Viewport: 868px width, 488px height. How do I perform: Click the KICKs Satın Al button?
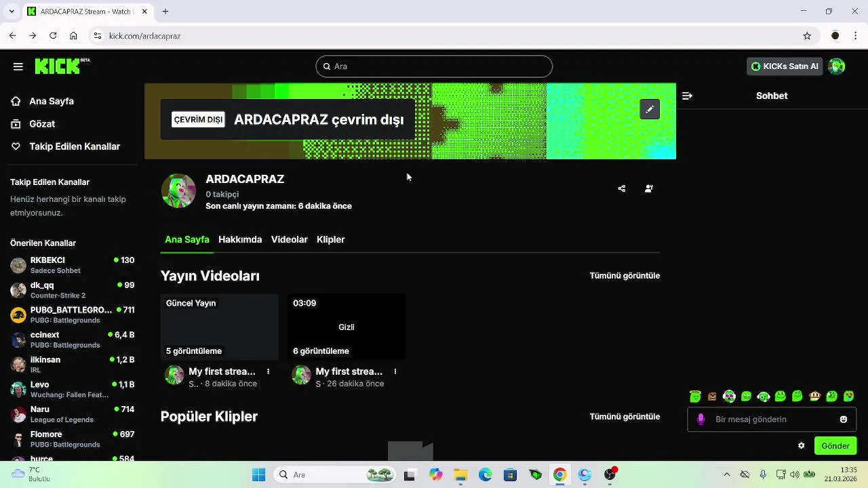(785, 66)
